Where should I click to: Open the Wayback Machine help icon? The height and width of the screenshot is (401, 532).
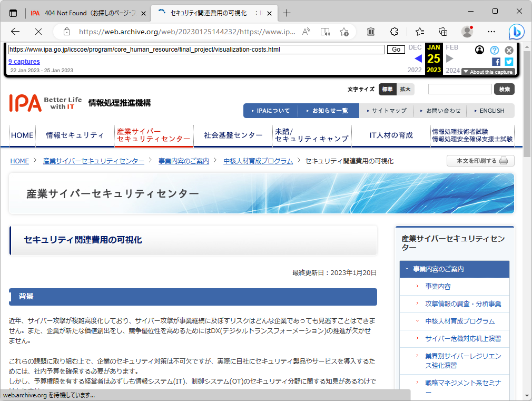point(494,50)
